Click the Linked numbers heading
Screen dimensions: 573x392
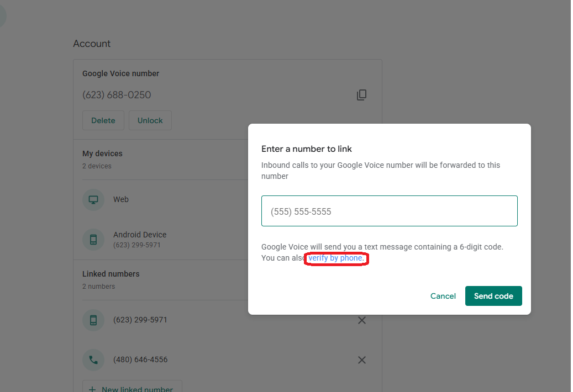click(111, 274)
